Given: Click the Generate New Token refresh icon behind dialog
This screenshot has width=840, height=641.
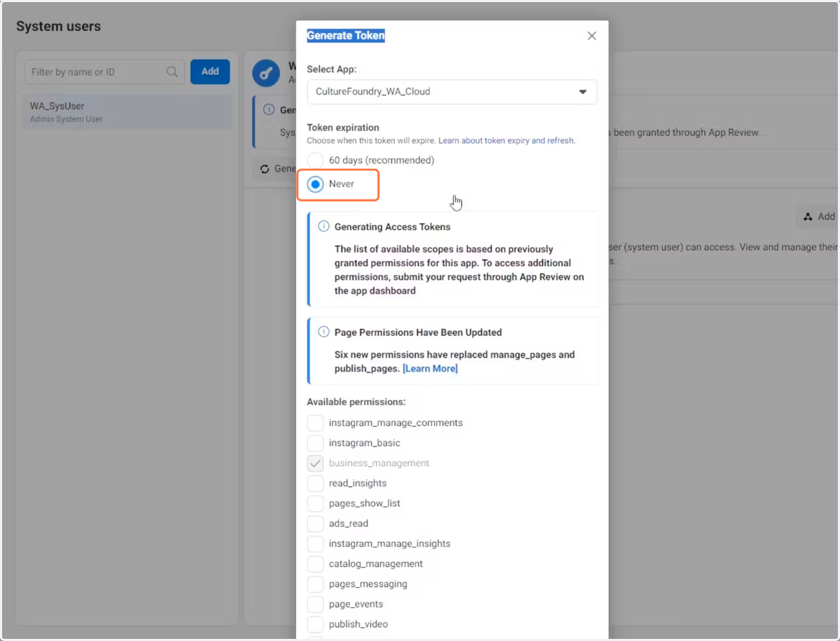Looking at the screenshot, I should 265,169.
